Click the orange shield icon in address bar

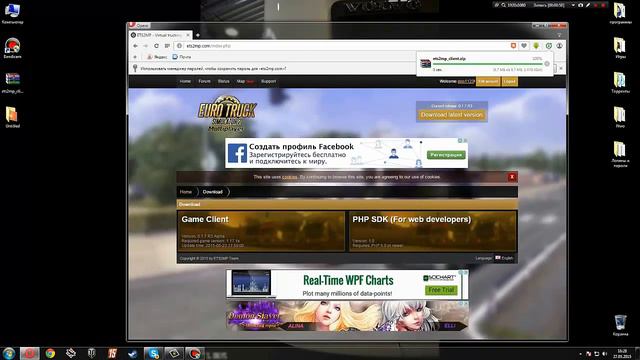click(x=513, y=46)
